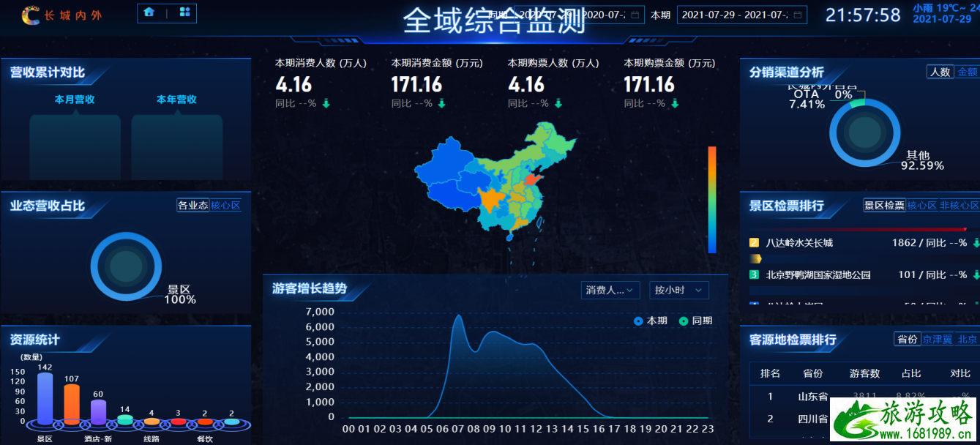This screenshot has height=445, width=980.
Task: Click the 本期消费人数 4.16 value
Action: coord(293,84)
